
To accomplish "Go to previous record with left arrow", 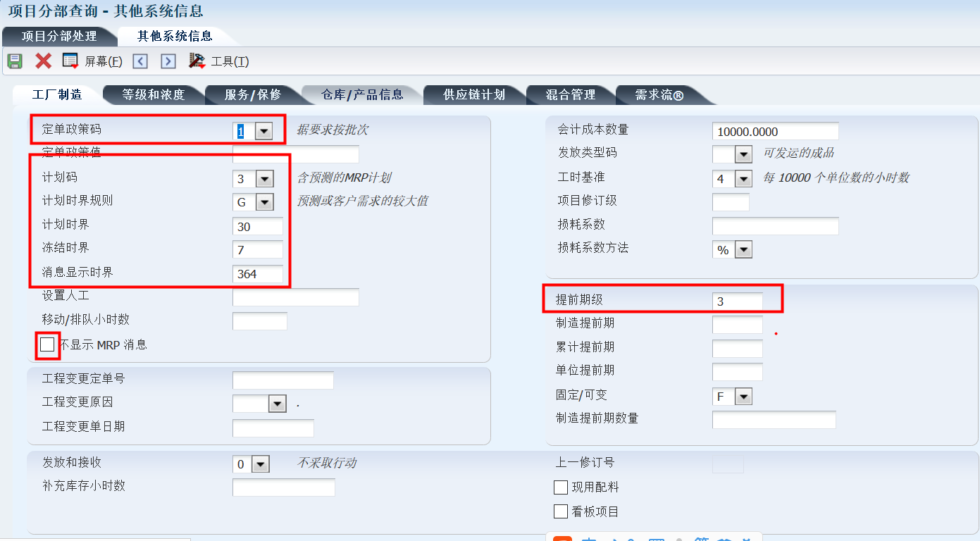I will click(x=140, y=61).
